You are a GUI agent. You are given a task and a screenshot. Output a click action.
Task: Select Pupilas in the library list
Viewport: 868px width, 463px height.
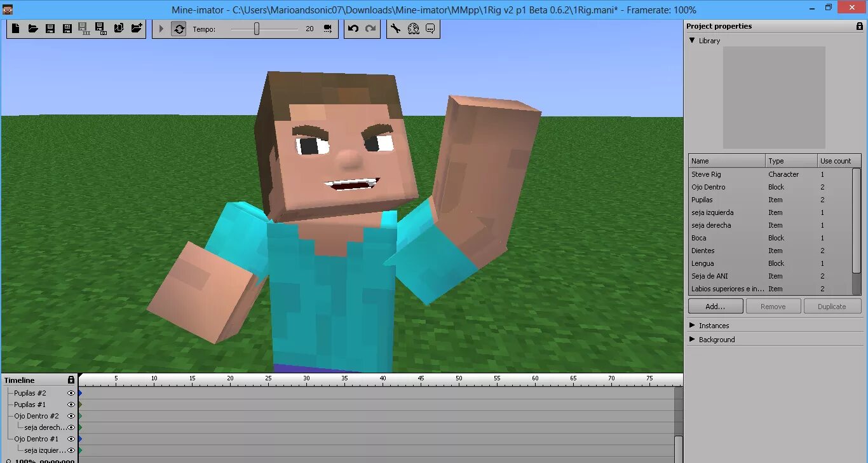coord(770,200)
